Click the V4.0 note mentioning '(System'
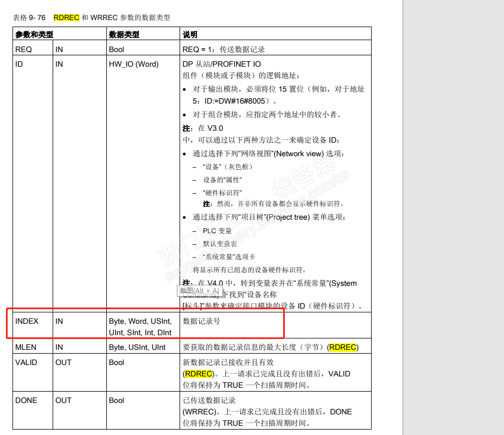The image size is (504, 435). (x=270, y=283)
